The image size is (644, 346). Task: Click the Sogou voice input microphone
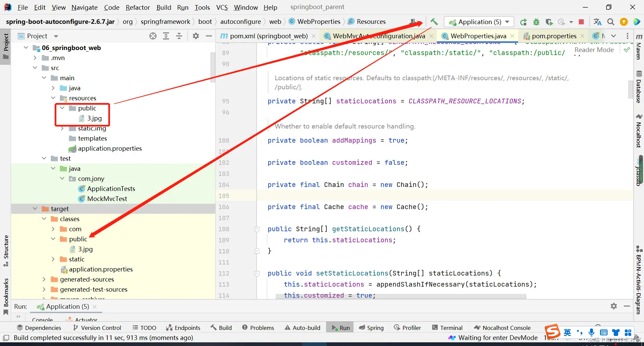tap(592, 332)
